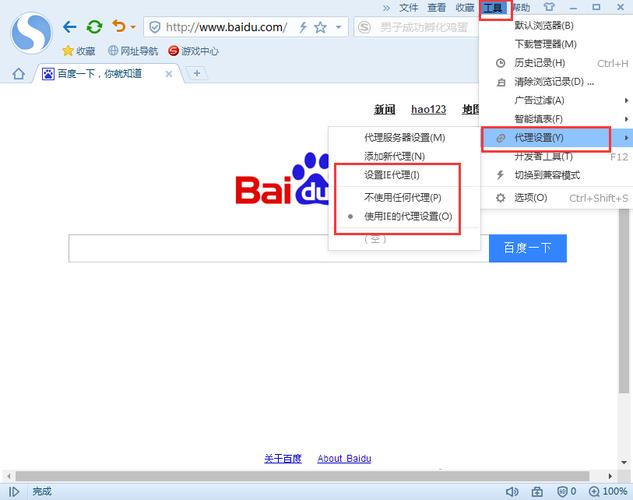Open the 关于百度 link
Image resolution: width=633 pixels, height=500 pixels.
click(283, 458)
